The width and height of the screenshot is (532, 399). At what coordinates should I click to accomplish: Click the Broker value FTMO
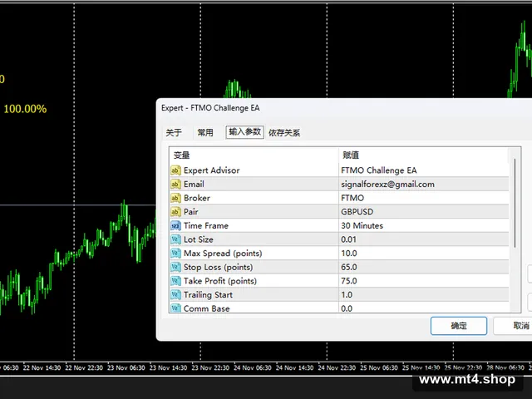pyautogui.click(x=352, y=198)
